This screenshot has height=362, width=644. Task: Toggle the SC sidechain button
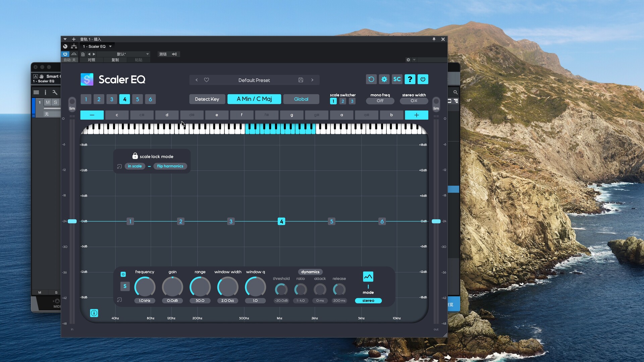click(397, 79)
